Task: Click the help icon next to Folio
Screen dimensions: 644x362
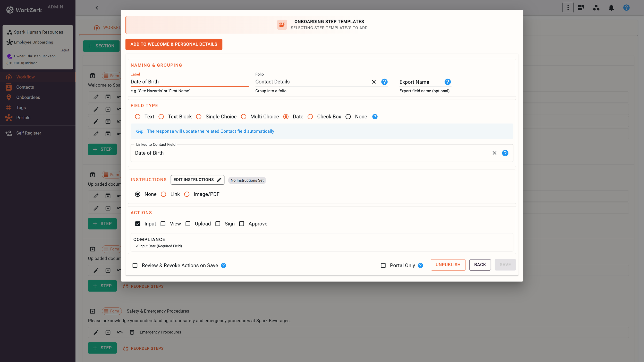Action: pyautogui.click(x=384, y=82)
